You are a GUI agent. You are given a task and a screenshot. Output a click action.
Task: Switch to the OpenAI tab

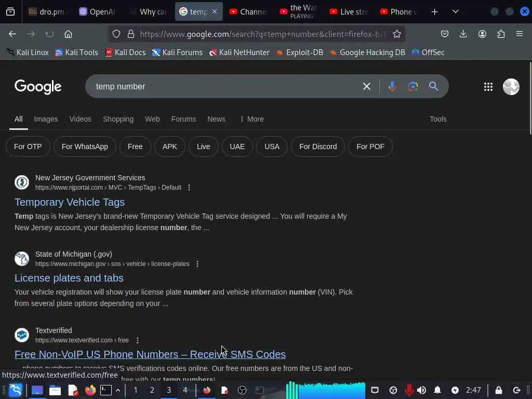click(x=98, y=12)
